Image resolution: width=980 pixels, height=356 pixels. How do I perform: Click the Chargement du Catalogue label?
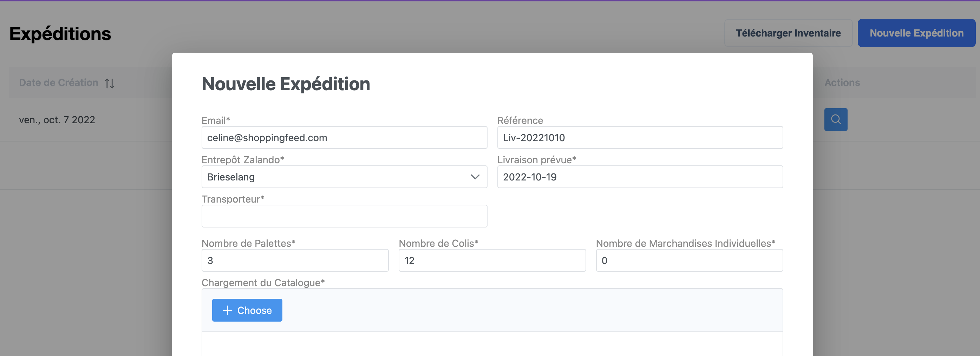pos(263,283)
